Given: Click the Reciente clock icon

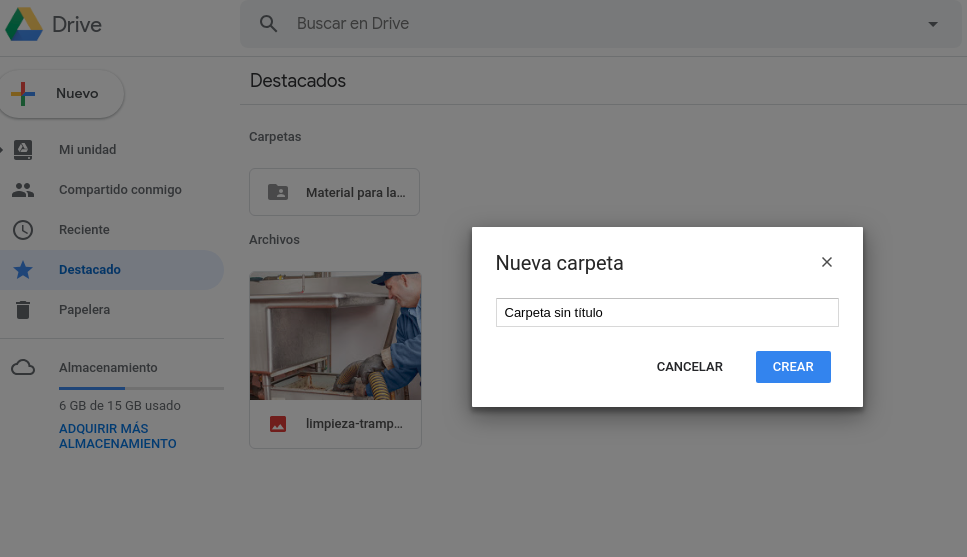Looking at the screenshot, I should 23,230.
